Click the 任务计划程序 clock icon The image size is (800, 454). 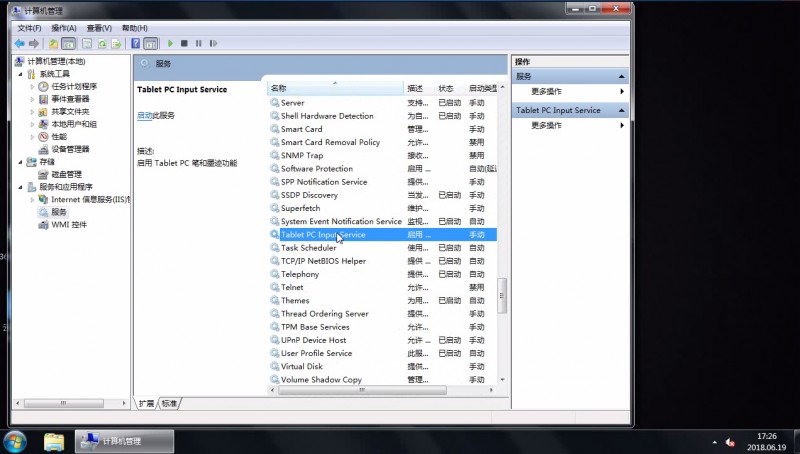point(43,87)
